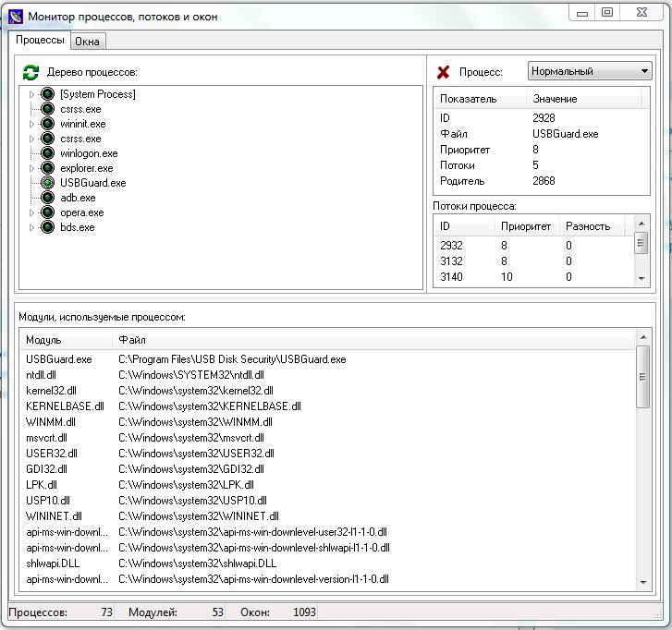Screen dimensions: 672x630
Task: Click the first csrss.exe process icon
Action: click(48, 109)
